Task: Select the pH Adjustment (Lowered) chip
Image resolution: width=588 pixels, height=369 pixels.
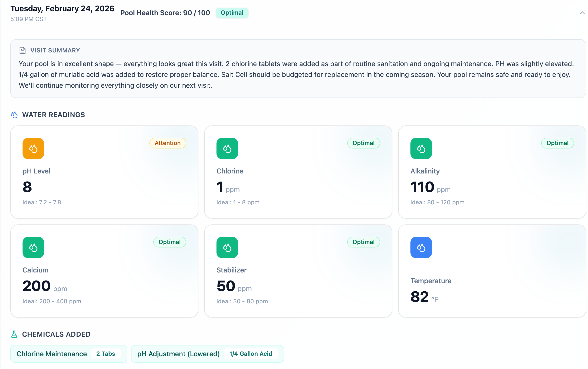Action: (x=207, y=354)
